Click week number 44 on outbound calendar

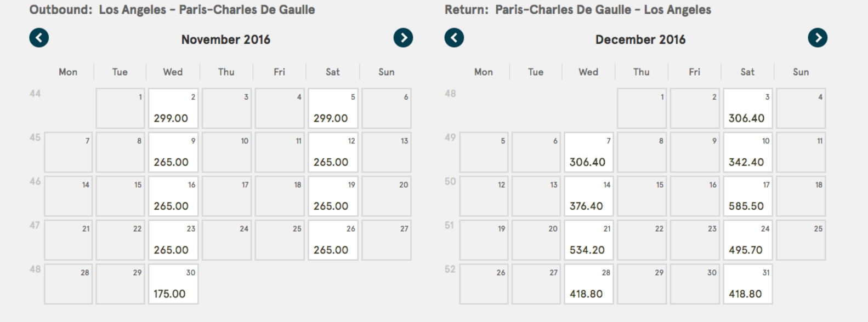(x=34, y=93)
